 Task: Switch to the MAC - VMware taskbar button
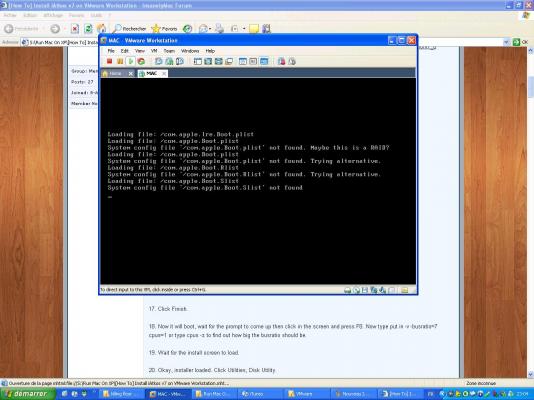pyautogui.click(x=168, y=394)
